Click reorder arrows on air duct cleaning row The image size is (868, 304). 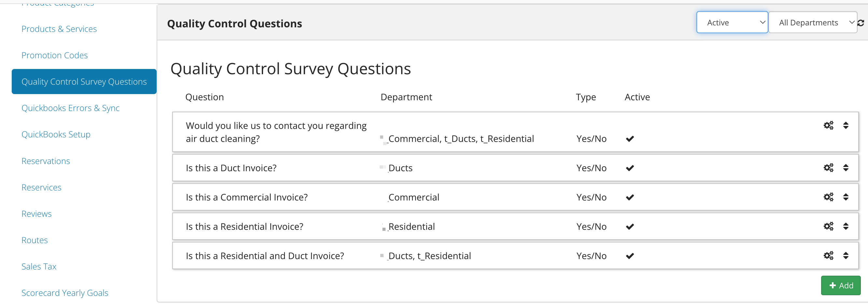846,125
